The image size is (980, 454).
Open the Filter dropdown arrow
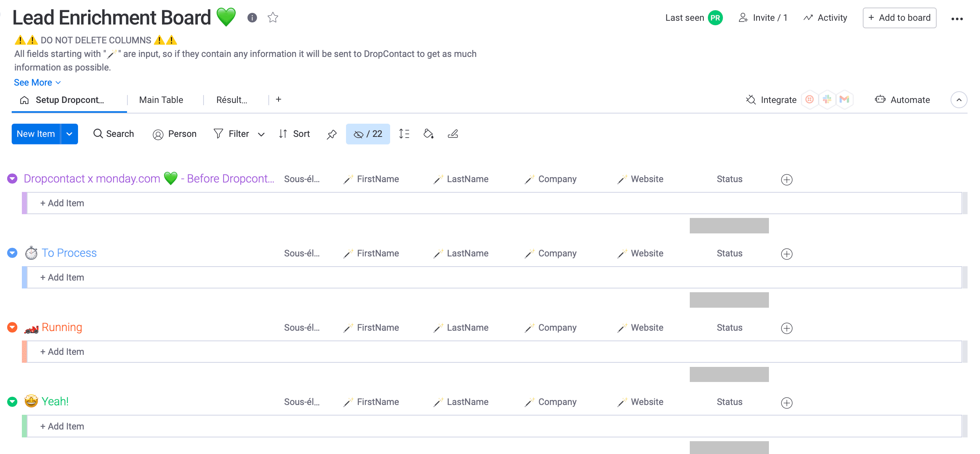(x=261, y=134)
